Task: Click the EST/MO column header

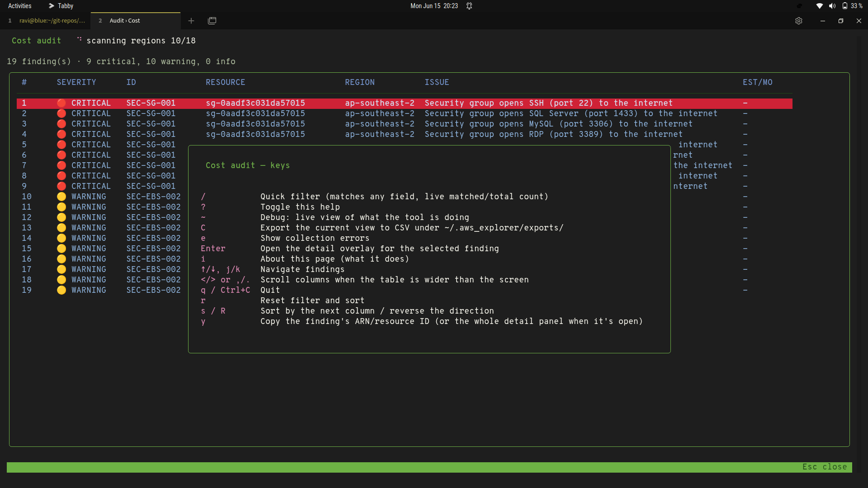Action: pyautogui.click(x=758, y=82)
